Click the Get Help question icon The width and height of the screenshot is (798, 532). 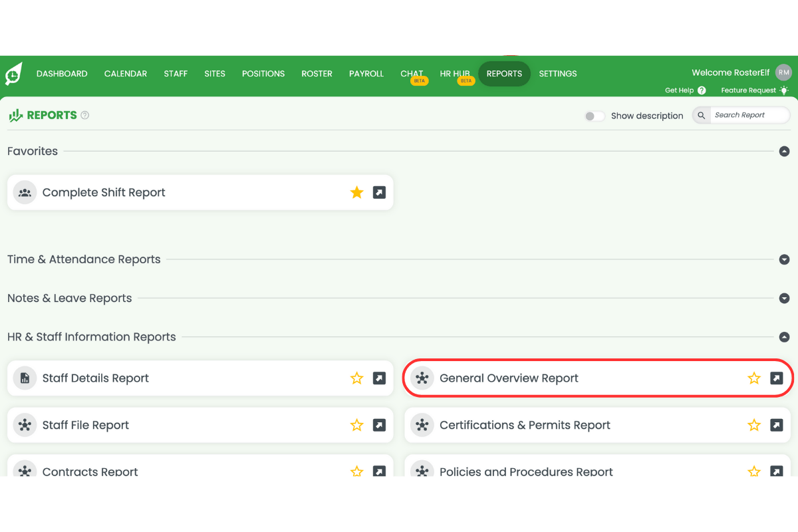click(702, 90)
